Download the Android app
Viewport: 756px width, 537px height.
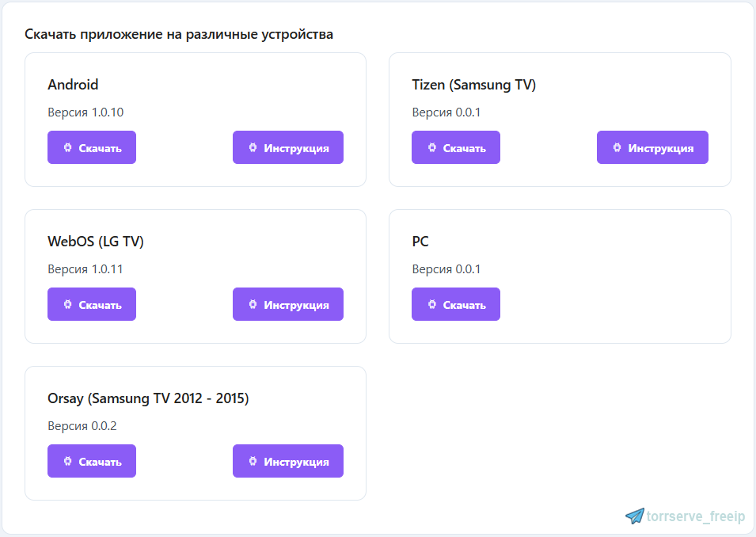[92, 147]
